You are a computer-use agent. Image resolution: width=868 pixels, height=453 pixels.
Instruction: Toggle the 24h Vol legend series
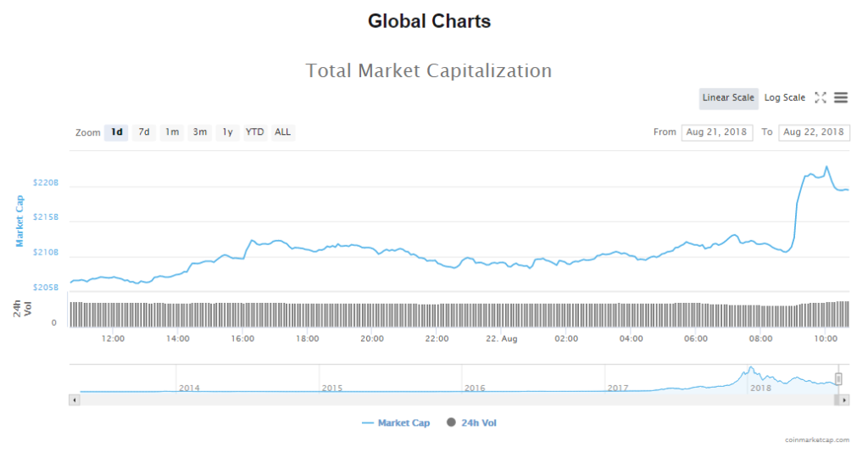[x=471, y=422]
